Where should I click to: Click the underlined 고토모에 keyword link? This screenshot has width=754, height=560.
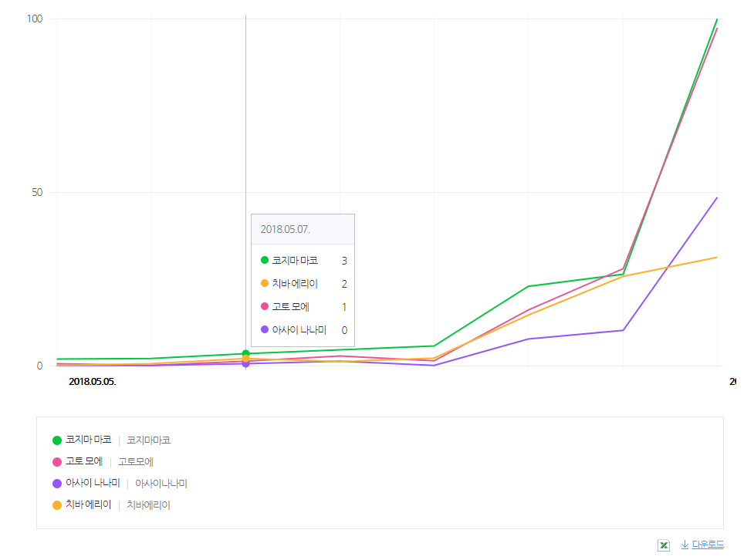click(x=136, y=462)
